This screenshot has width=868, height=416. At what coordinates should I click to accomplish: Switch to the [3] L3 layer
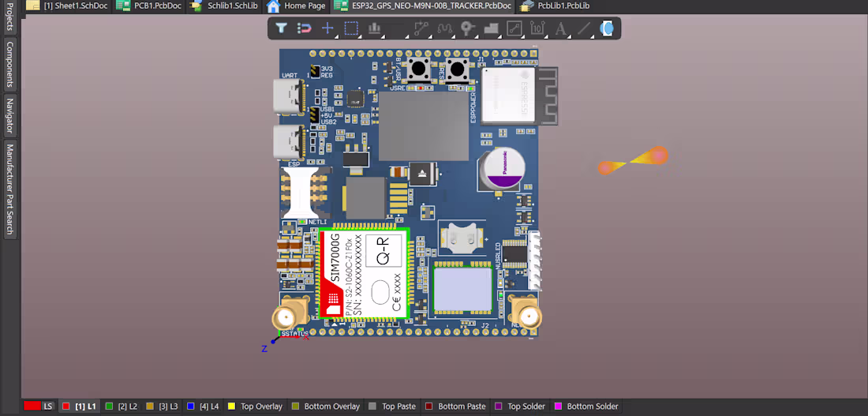163,406
